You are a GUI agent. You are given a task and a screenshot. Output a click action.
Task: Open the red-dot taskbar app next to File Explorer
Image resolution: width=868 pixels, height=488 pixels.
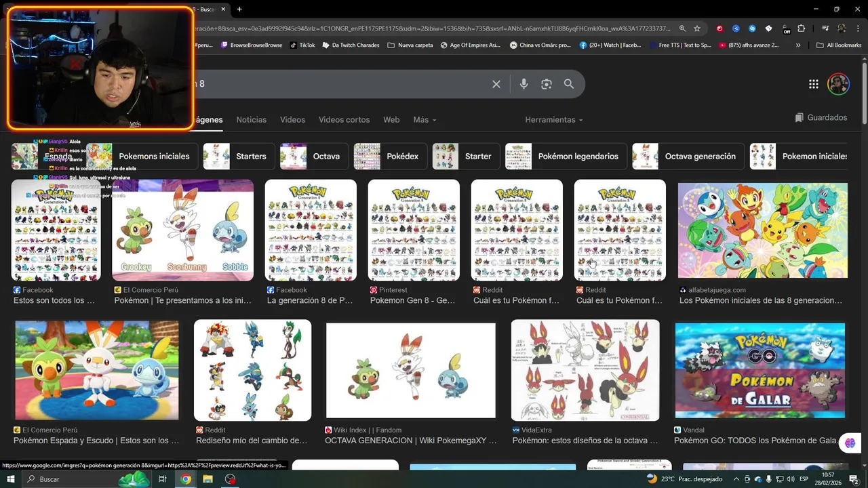tap(230, 479)
